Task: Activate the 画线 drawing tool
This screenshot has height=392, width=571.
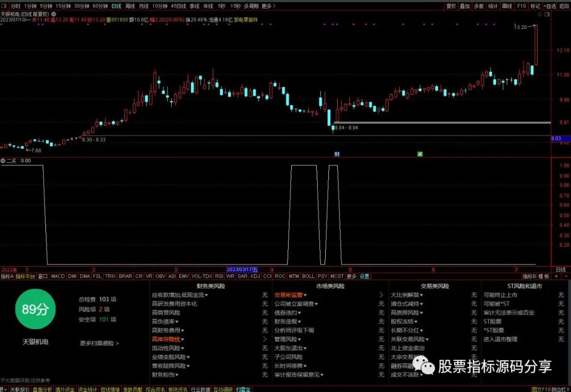Action: [x=507, y=6]
